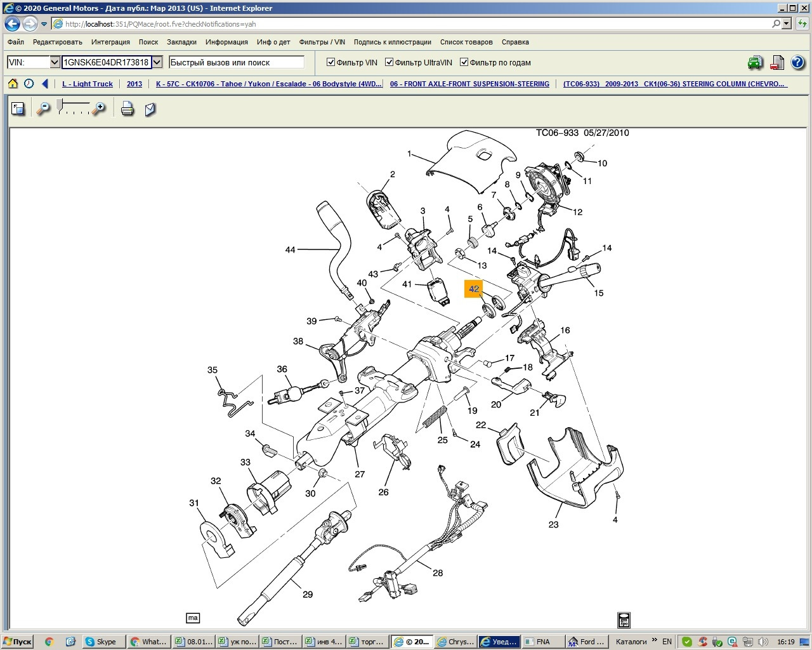Follow the Tahoe / Yukon / Escalade breadcrumb

[x=270, y=84]
